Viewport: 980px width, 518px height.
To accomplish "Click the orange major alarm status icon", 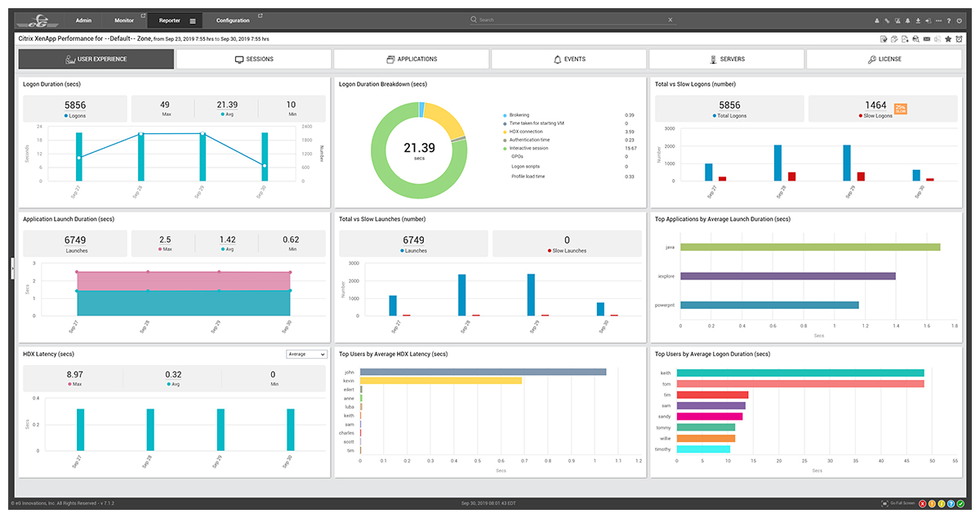I will pyautogui.click(x=932, y=503).
